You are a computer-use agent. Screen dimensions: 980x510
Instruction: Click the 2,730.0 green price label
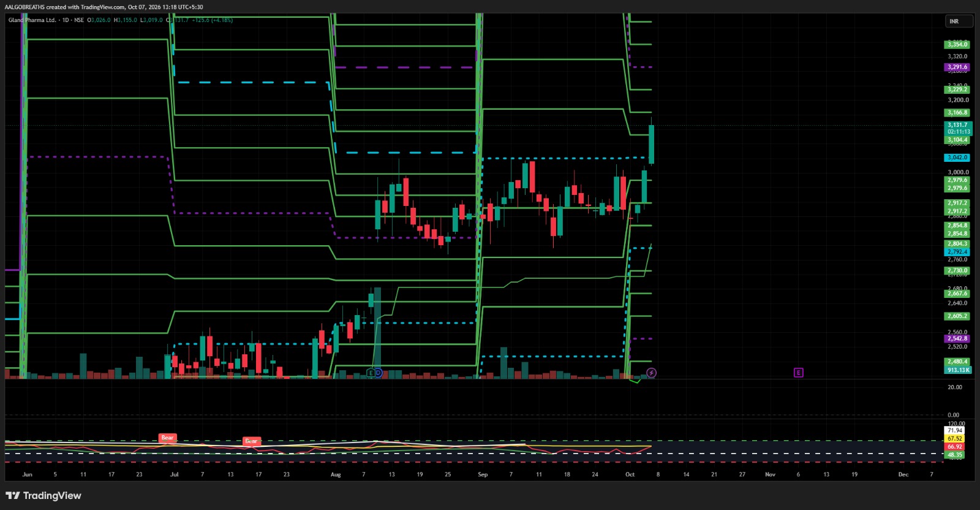tap(957, 270)
